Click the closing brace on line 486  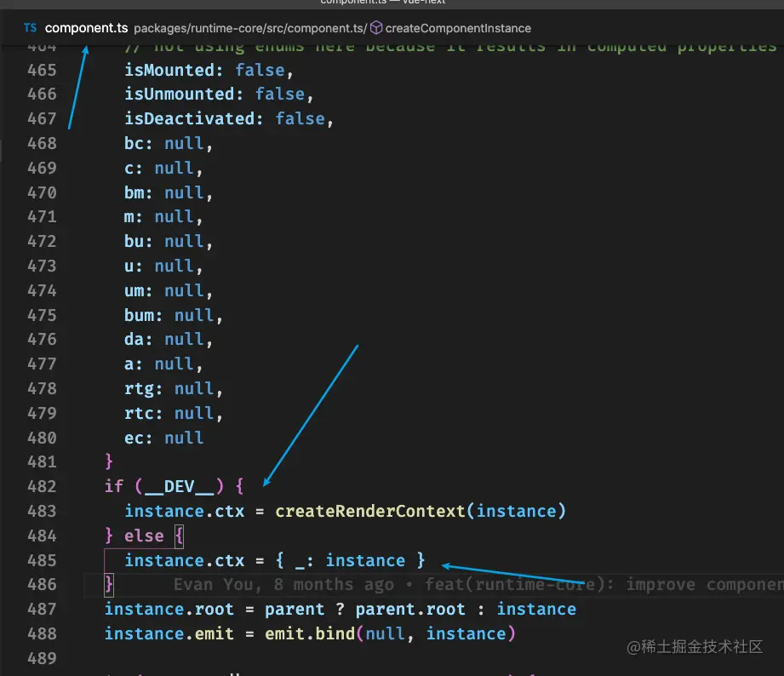pyautogui.click(x=108, y=585)
